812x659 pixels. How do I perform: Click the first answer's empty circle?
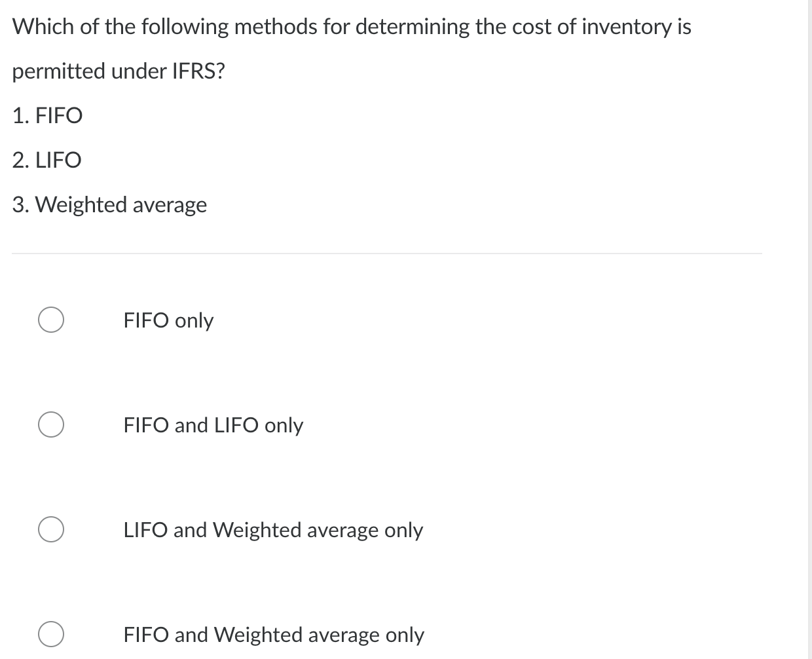[50, 320]
